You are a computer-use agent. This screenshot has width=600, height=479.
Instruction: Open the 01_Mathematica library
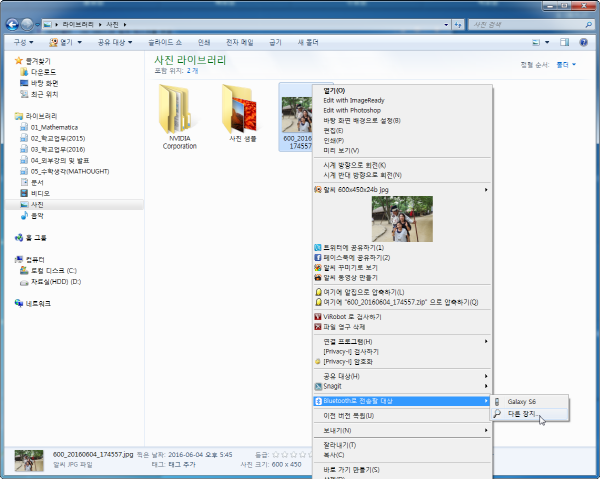54,127
